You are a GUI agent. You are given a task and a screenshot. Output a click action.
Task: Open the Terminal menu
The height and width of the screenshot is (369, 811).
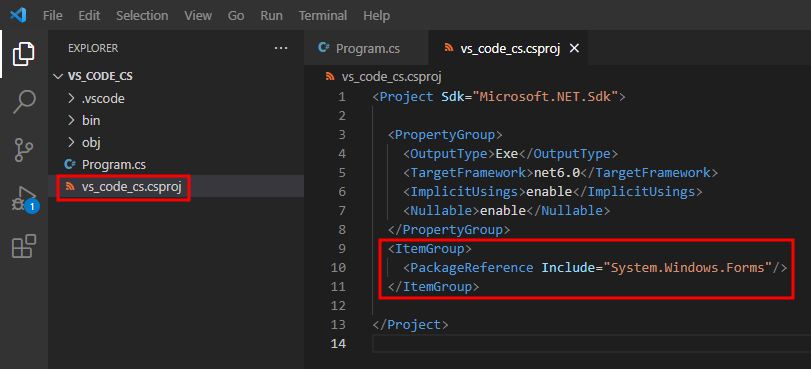pyautogui.click(x=323, y=16)
